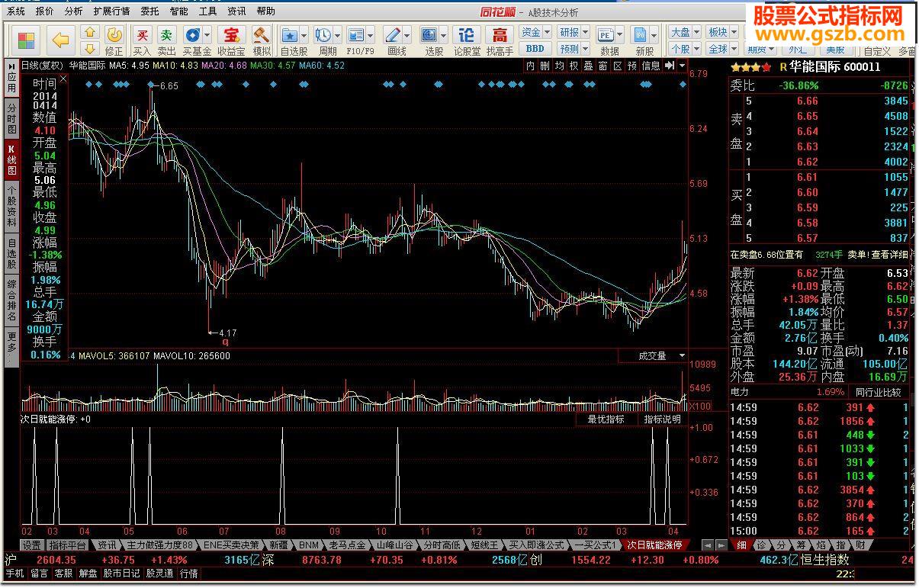This screenshot has width=919, height=588.
Task: Select the 财 tab in right panel
Action: click(x=860, y=545)
